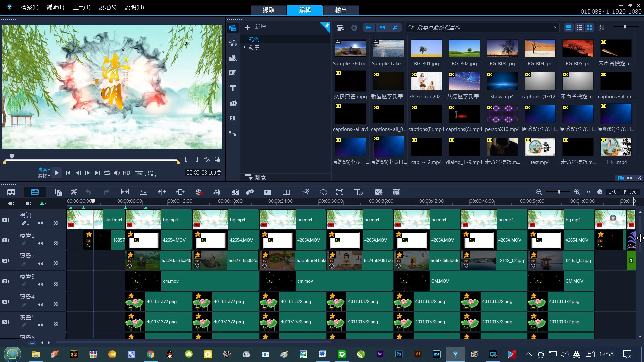Open the Transition (AB) library icon
The width and height of the screenshot is (644, 362).
tap(233, 73)
